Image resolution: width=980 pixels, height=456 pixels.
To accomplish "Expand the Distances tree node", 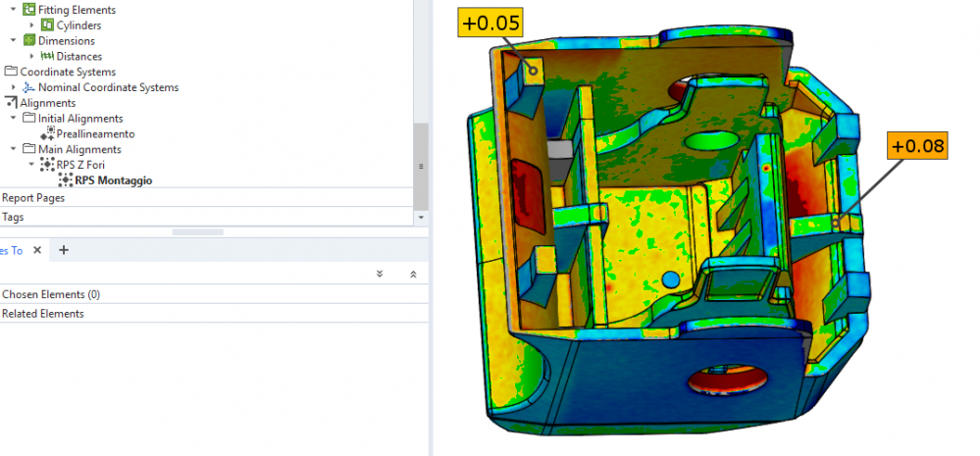I will (x=31, y=56).
